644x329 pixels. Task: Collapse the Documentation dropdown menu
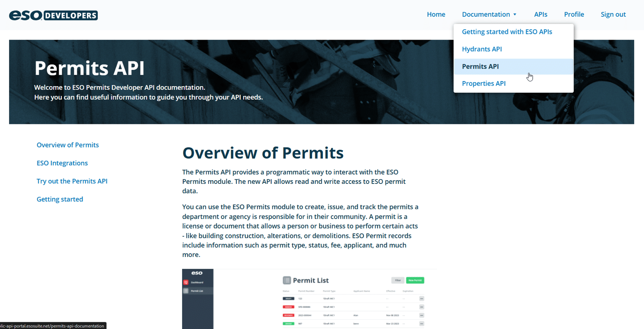pyautogui.click(x=489, y=14)
